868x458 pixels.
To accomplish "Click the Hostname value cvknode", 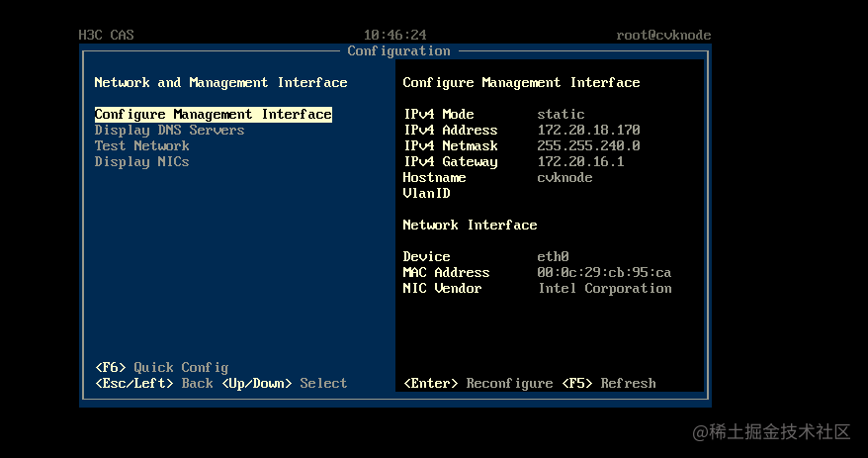I will click(564, 178).
